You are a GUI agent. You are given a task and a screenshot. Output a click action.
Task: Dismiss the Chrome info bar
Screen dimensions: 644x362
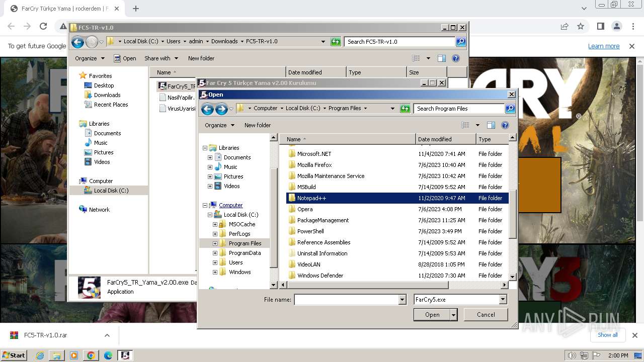tap(632, 46)
